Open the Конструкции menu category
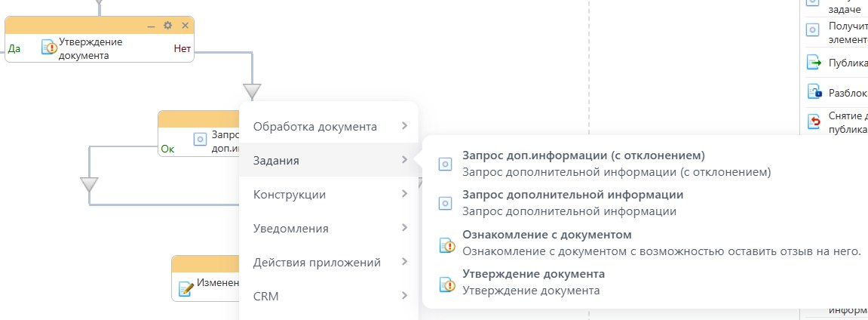868x320 pixels. pyautogui.click(x=290, y=194)
